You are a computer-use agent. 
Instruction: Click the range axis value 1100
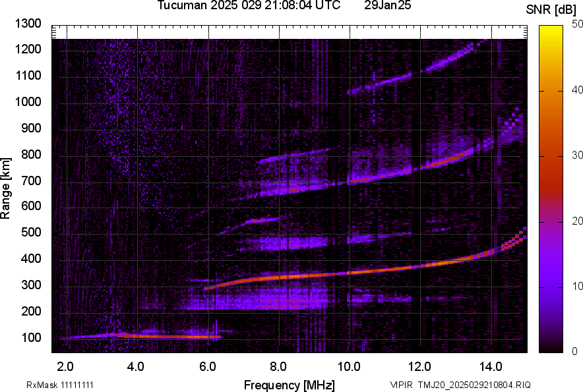[x=28, y=75]
